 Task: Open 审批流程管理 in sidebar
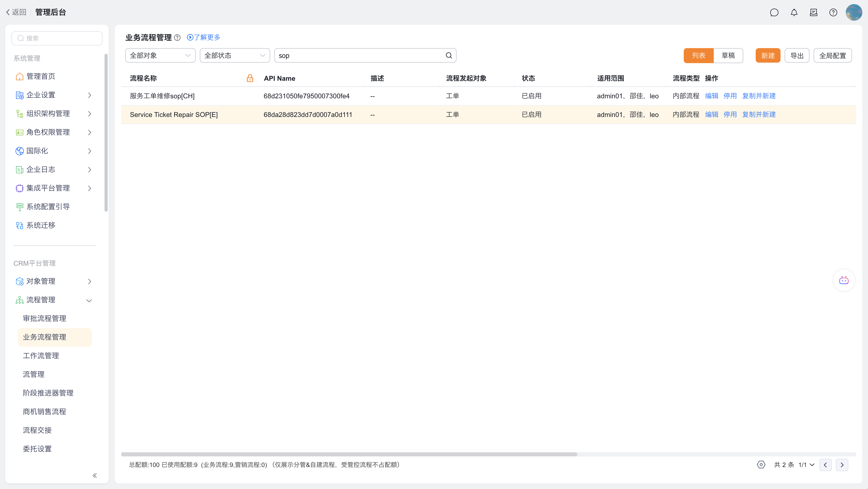coord(45,318)
